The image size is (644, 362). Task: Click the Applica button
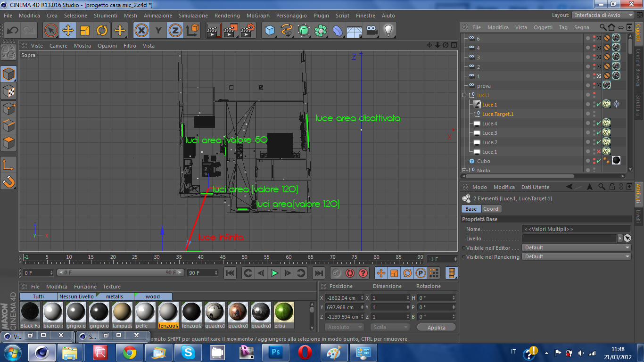[436, 327]
